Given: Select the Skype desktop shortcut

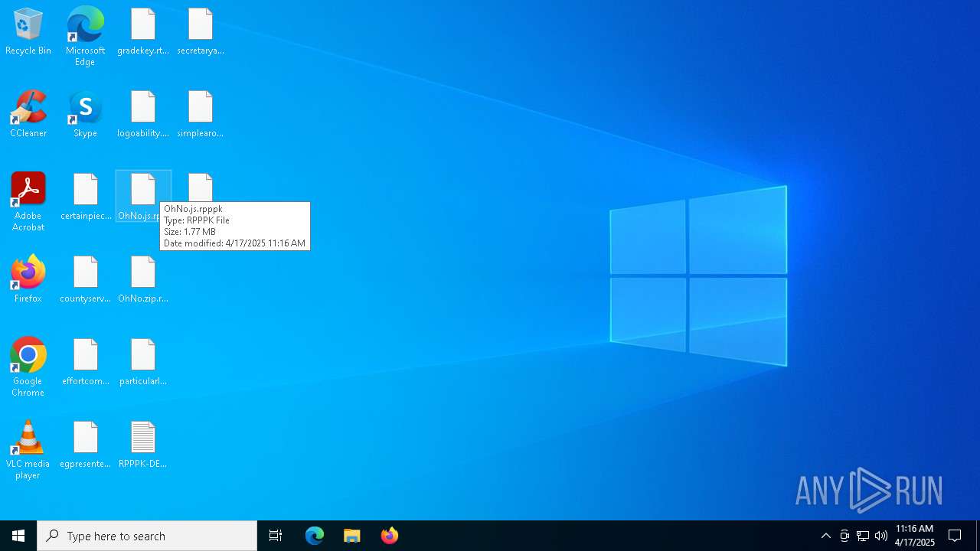Looking at the screenshot, I should coord(85,115).
